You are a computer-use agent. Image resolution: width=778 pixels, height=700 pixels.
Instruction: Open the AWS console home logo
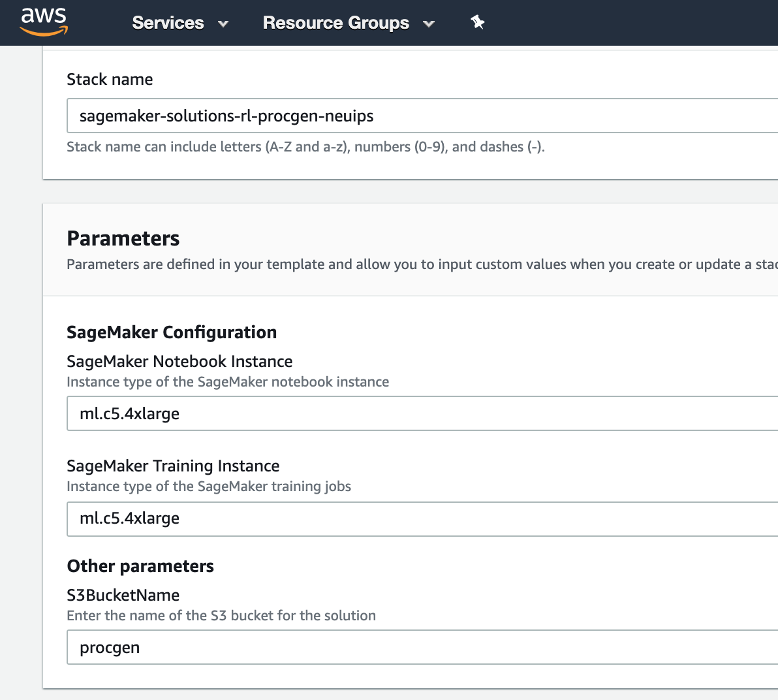coord(44,22)
